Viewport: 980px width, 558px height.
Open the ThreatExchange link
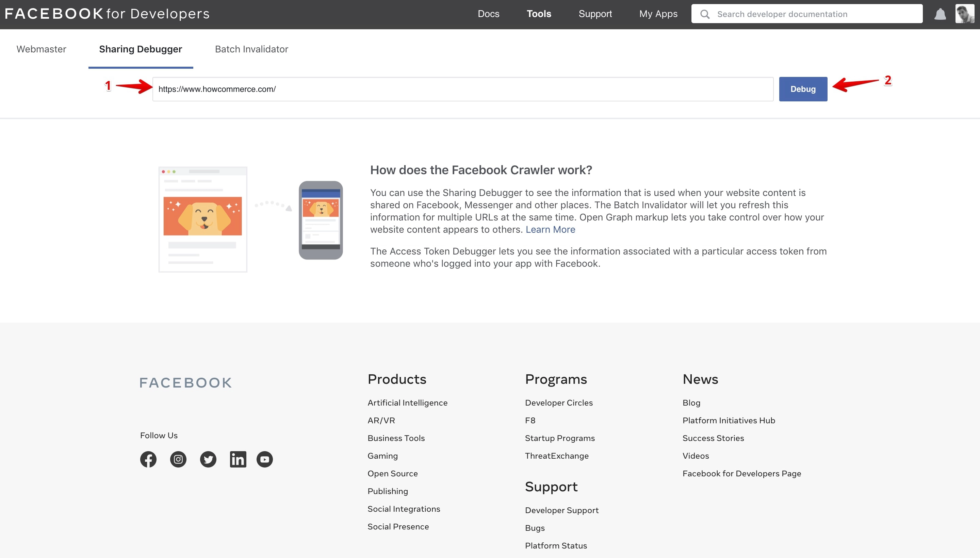[x=556, y=456]
